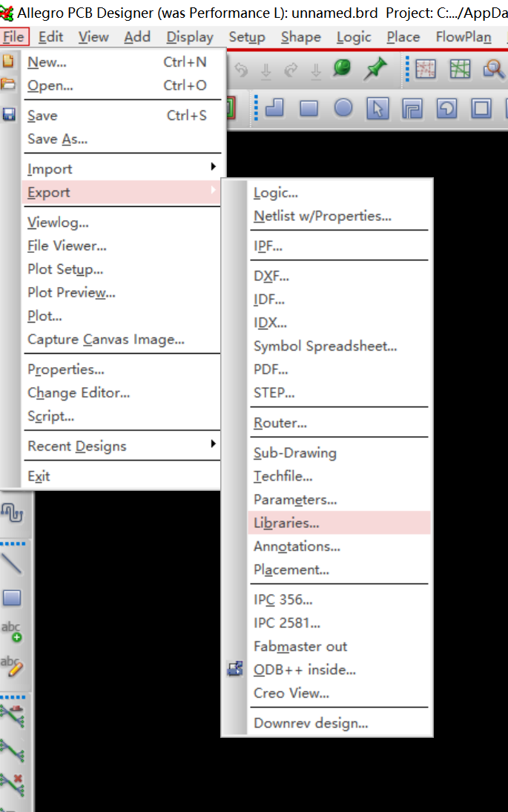Expand the Recent Designs submenu arrow
This screenshot has height=812, width=508.
click(x=213, y=443)
